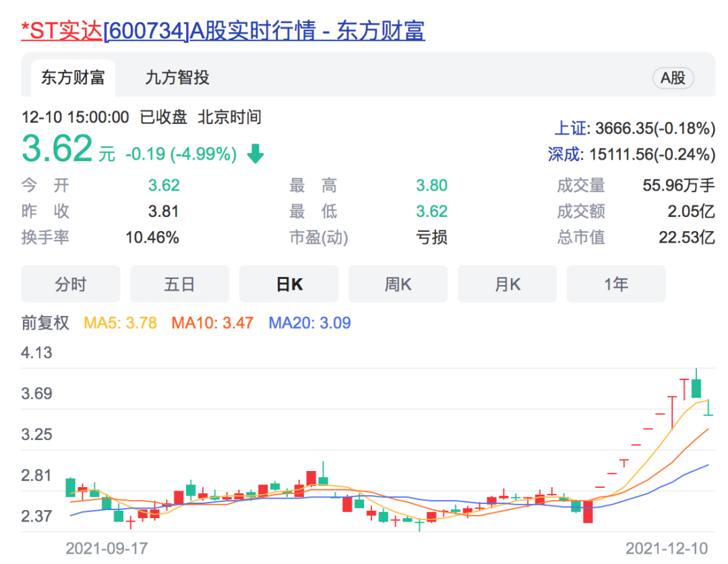728x564 pixels.
Task: Click the 今开 value 3.62
Action: [x=164, y=186]
